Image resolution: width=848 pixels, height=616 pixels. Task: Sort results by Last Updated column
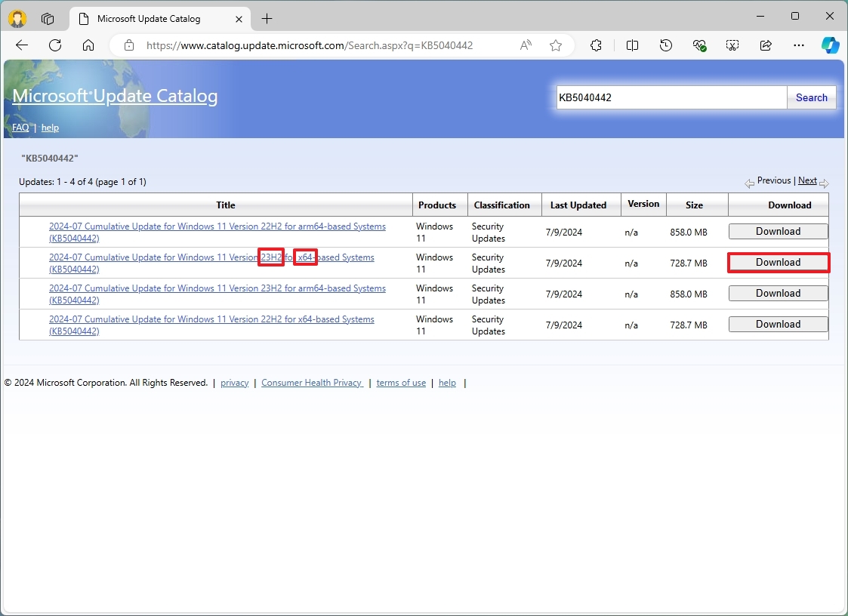coord(578,205)
